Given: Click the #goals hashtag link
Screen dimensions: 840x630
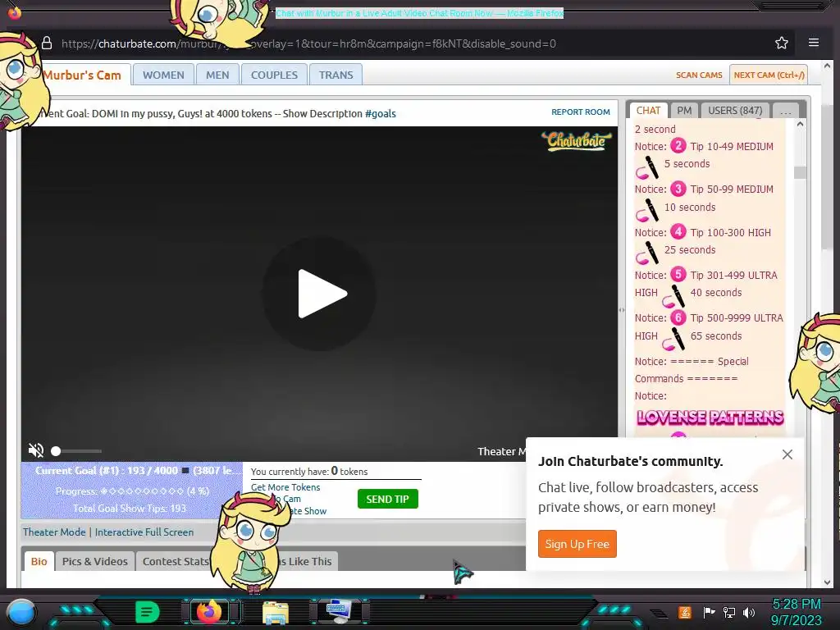Looking at the screenshot, I should (x=381, y=113).
